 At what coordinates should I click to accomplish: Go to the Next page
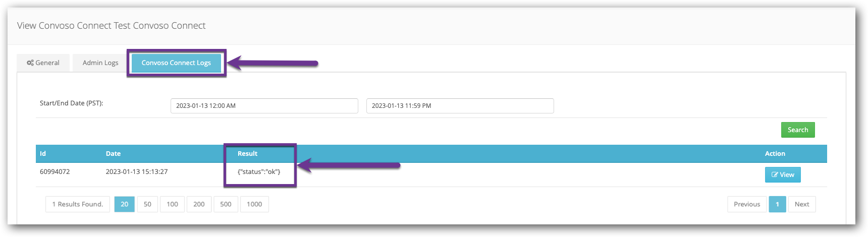pos(801,204)
